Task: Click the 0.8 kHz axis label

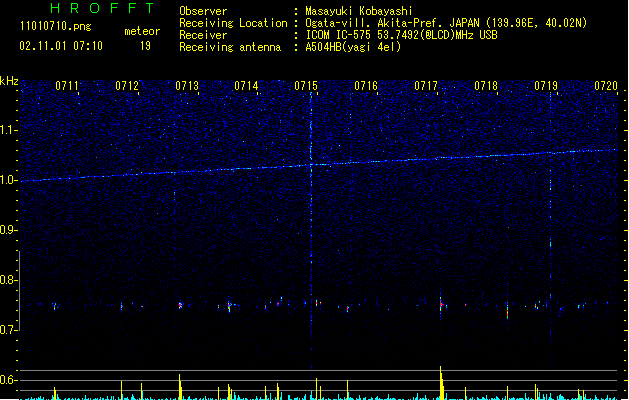Action: point(9,280)
